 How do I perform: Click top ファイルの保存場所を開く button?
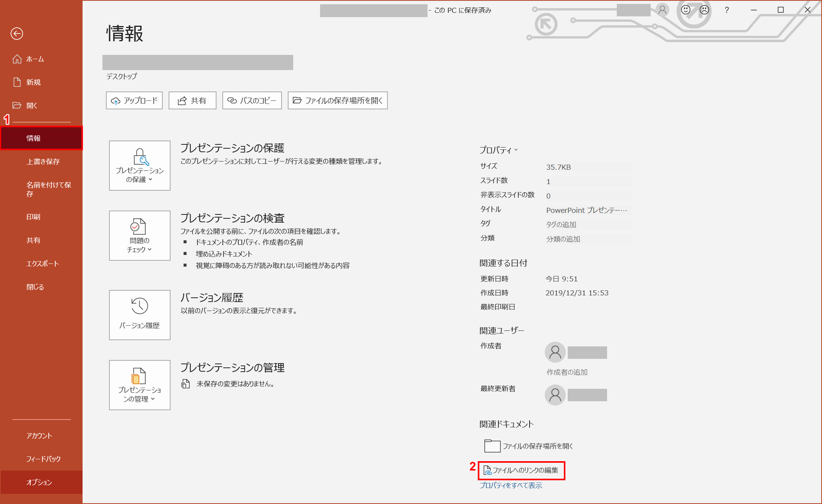[x=338, y=100]
